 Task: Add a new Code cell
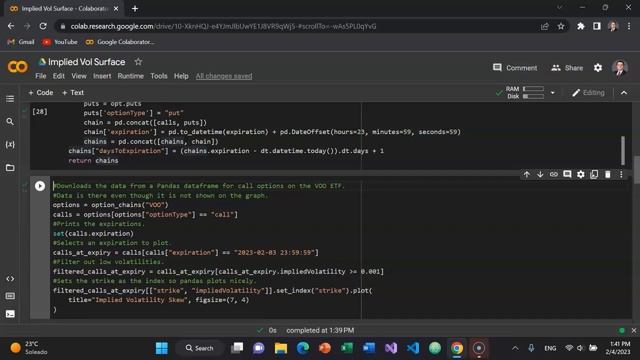point(41,93)
